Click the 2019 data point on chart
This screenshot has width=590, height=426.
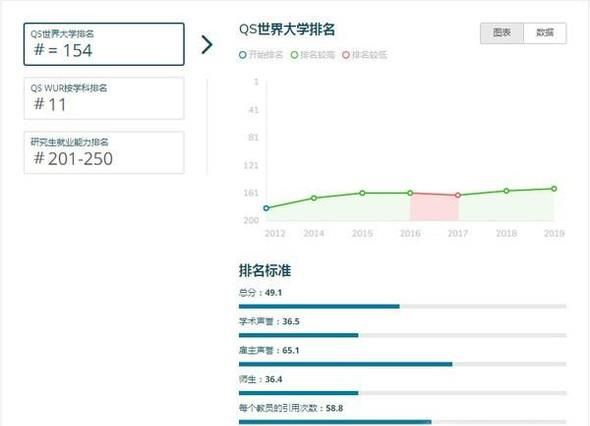point(554,189)
